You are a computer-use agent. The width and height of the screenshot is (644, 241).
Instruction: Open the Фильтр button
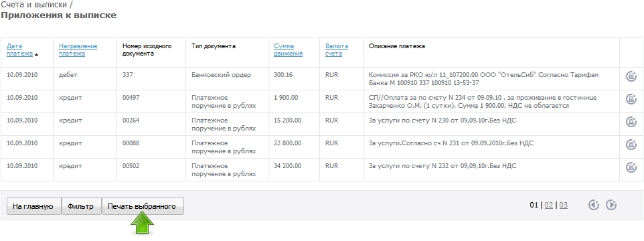(81, 206)
